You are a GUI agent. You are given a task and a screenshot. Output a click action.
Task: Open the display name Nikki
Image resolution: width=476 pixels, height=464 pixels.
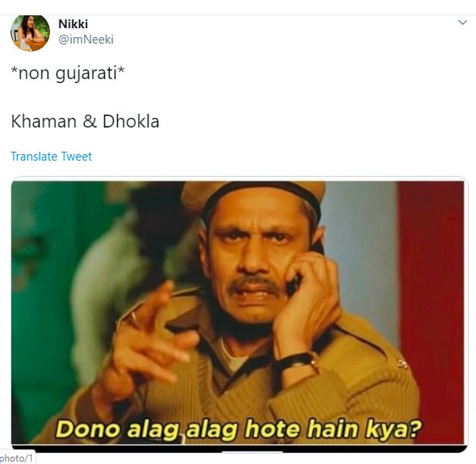[73, 24]
